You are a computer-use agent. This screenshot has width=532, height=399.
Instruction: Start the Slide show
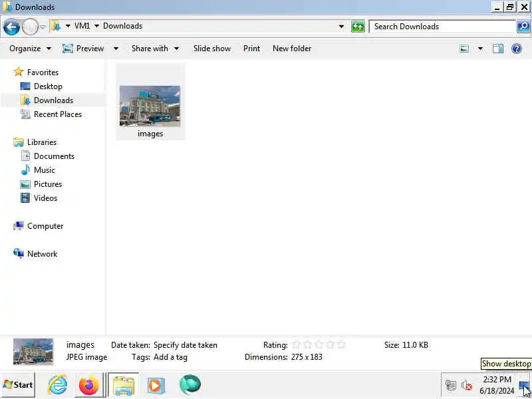pos(212,49)
